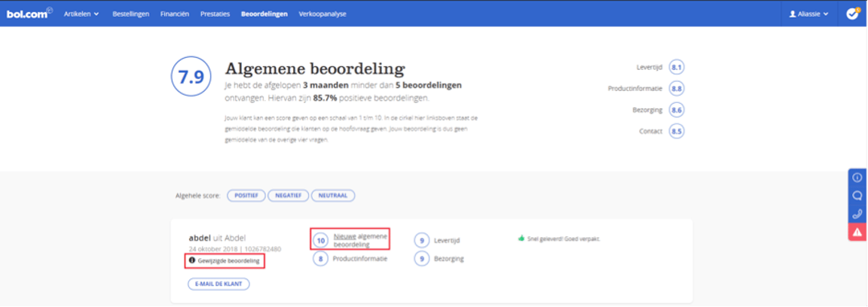Toggle the POSITIEF score filter

(246, 196)
